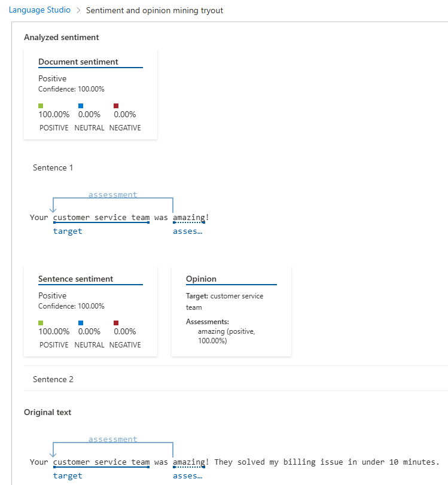The image size is (448, 485).
Task: Click the 'asses…' label in Original text
Action: pos(187,475)
